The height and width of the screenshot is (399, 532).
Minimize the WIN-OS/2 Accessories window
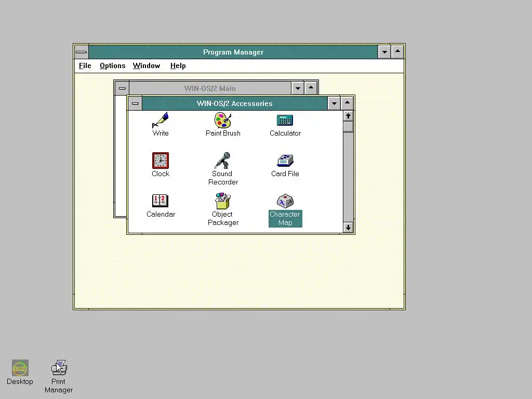tap(334, 103)
